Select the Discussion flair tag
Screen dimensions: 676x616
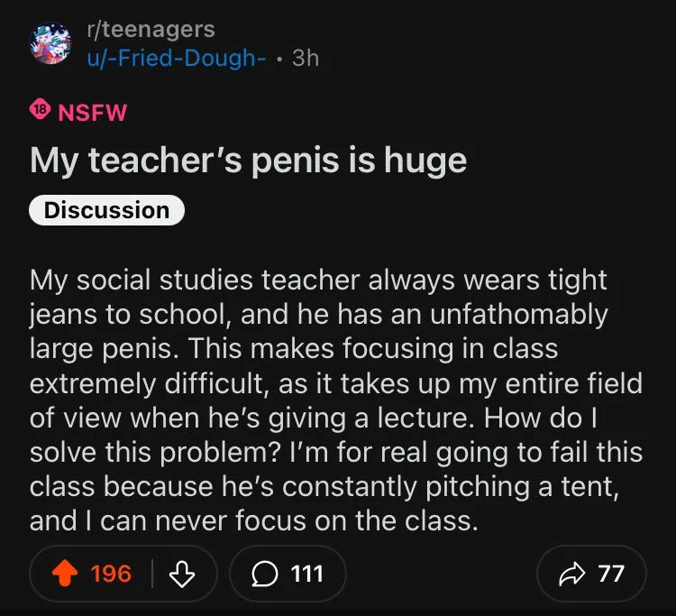click(x=106, y=210)
